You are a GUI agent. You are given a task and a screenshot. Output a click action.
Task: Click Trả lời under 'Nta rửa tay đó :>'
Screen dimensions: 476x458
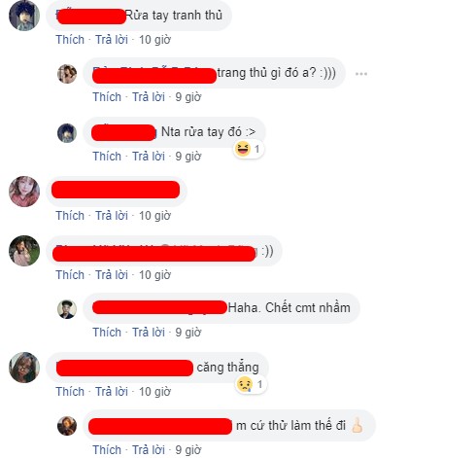(149, 157)
